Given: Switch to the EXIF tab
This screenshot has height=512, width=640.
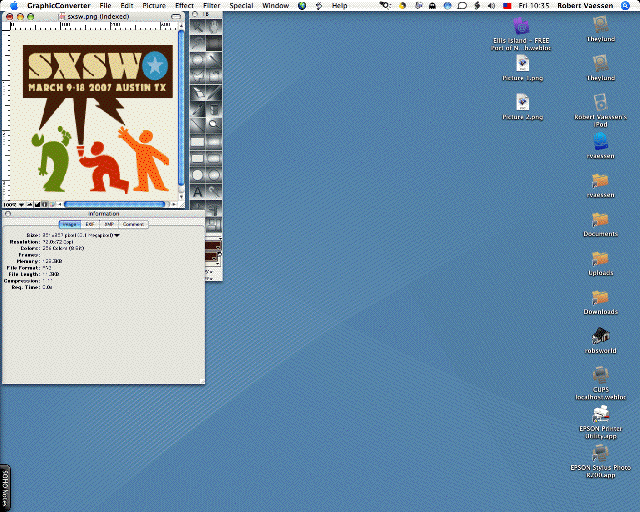Looking at the screenshot, I should (x=90, y=224).
